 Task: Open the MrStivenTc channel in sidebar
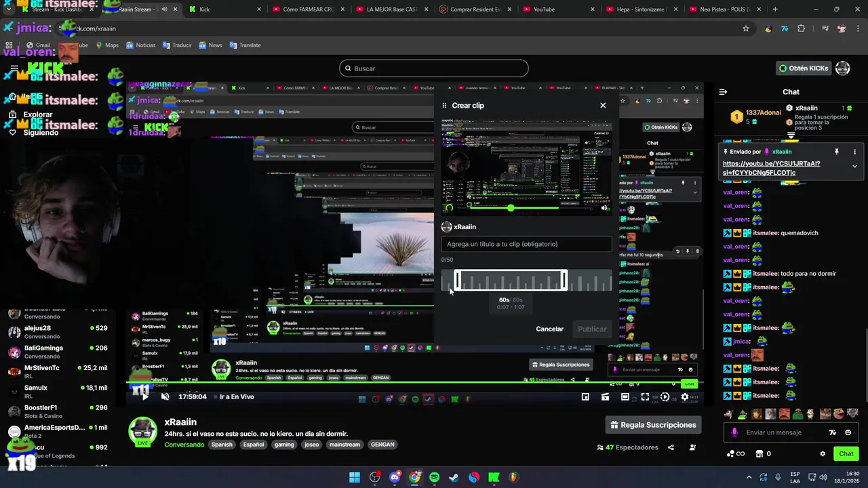click(x=58, y=371)
